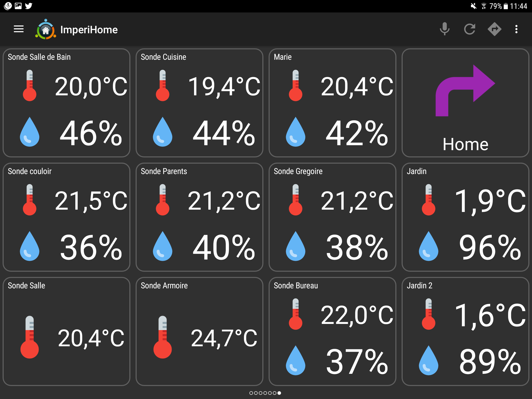Open the diamond-shaped directions shortcut icon

pos(494,29)
